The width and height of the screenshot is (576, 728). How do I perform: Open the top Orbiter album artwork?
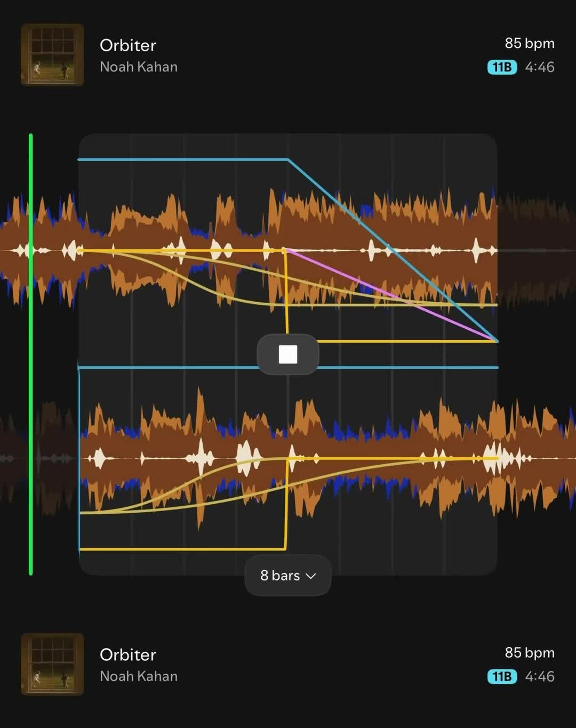pyautogui.click(x=52, y=55)
